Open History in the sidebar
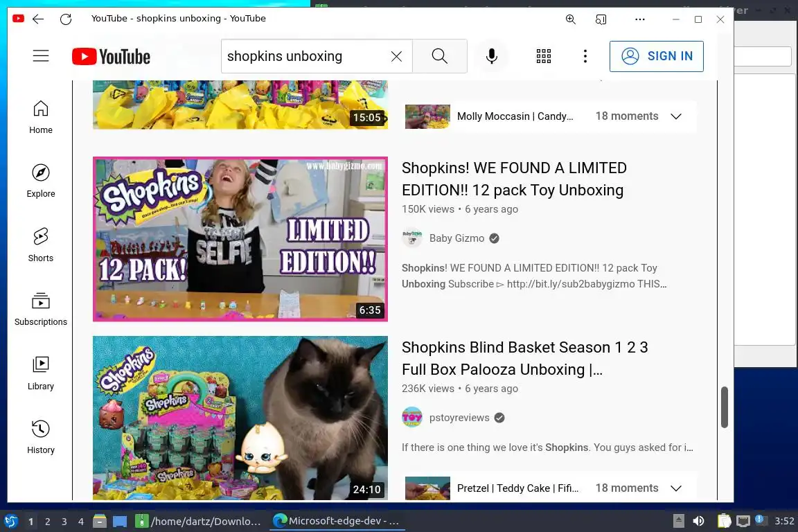 (x=41, y=437)
